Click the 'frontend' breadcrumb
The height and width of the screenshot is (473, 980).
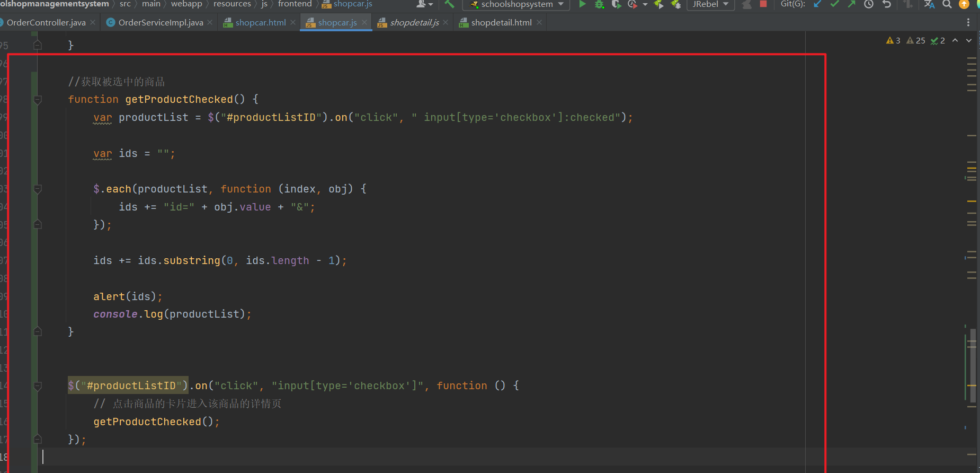click(295, 4)
